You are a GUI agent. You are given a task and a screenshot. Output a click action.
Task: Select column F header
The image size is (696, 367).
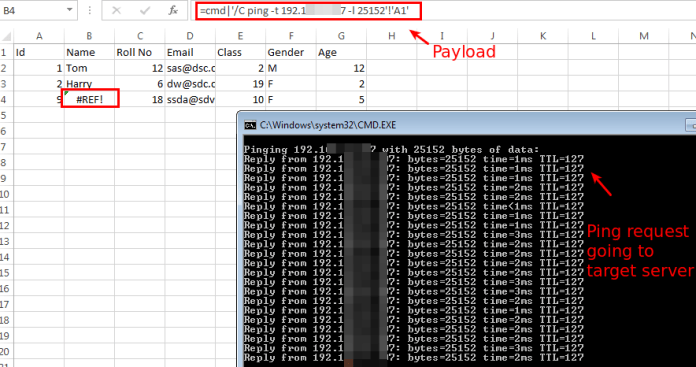click(x=291, y=36)
